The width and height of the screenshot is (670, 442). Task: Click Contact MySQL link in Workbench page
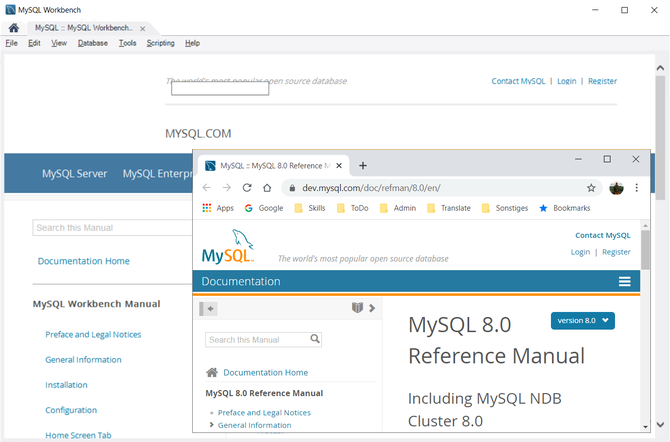click(x=518, y=81)
